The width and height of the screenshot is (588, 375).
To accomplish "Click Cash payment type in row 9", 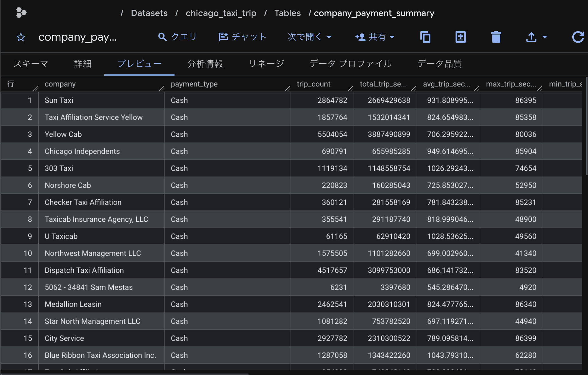I will coord(179,236).
